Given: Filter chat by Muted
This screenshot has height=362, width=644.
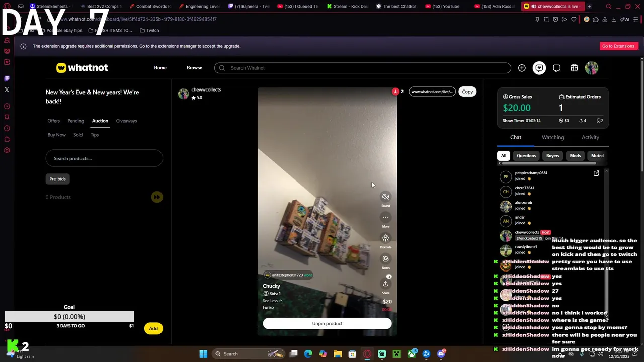Looking at the screenshot, I should pos(597,156).
